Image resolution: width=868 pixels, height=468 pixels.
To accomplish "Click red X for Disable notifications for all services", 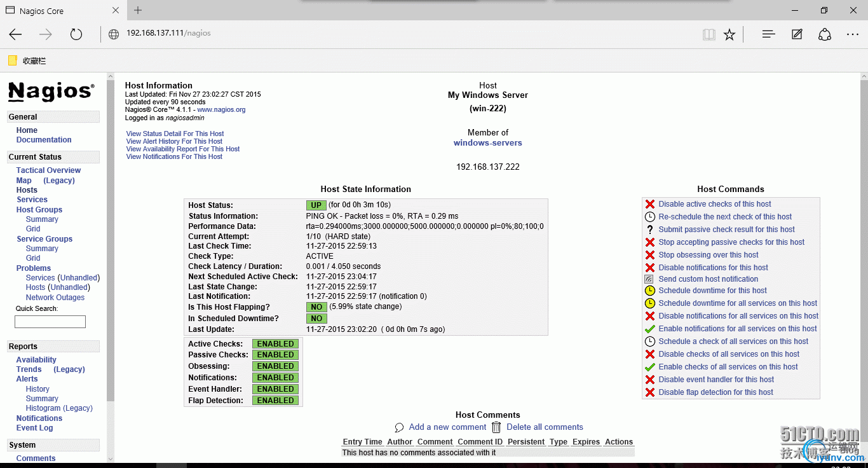I will point(649,316).
